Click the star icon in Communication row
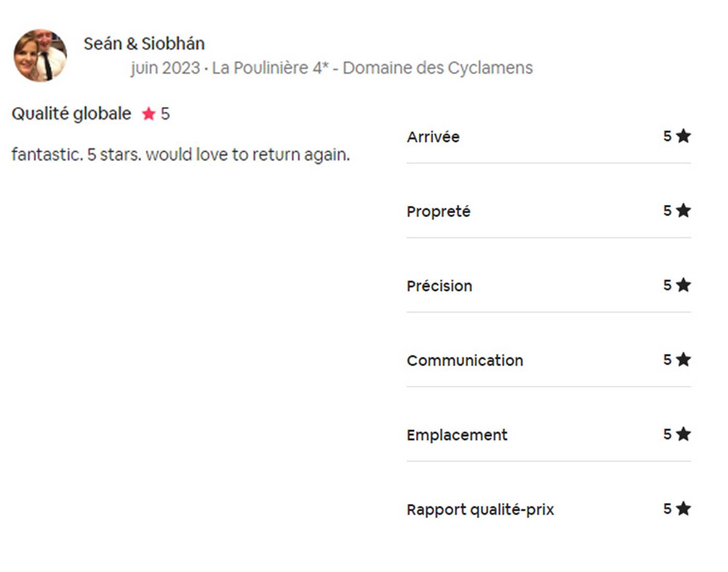728x572 pixels. (x=684, y=359)
